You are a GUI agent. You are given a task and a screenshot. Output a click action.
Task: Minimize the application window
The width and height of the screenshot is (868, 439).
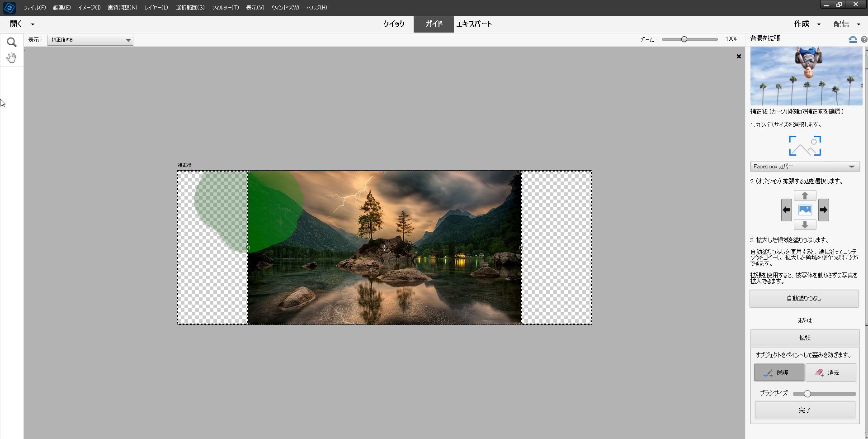pyautogui.click(x=826, y=5)
